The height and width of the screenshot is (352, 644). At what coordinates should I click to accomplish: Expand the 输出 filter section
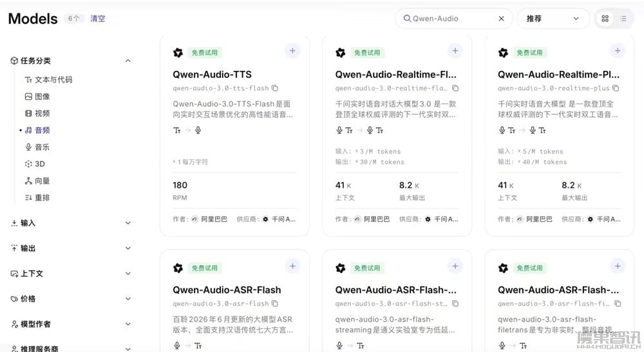pos(128,248)
